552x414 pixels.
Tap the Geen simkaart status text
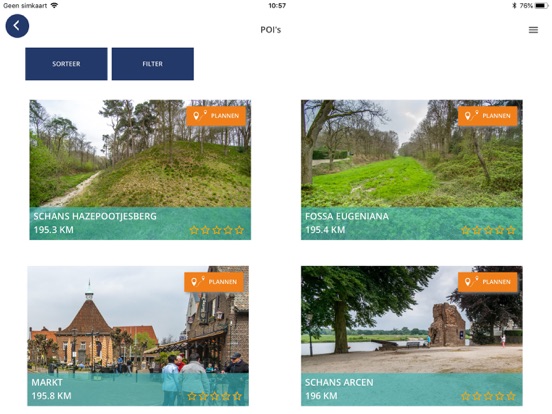point(25,6)
